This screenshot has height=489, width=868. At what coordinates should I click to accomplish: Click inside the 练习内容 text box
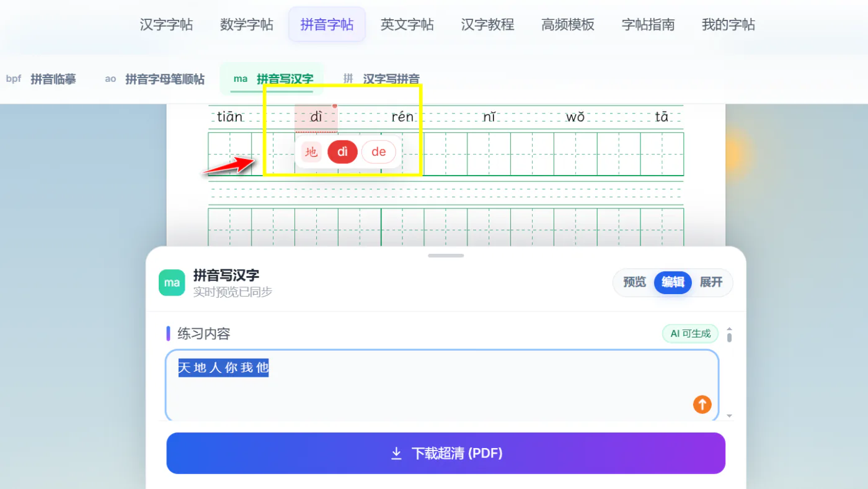point(442,385)
